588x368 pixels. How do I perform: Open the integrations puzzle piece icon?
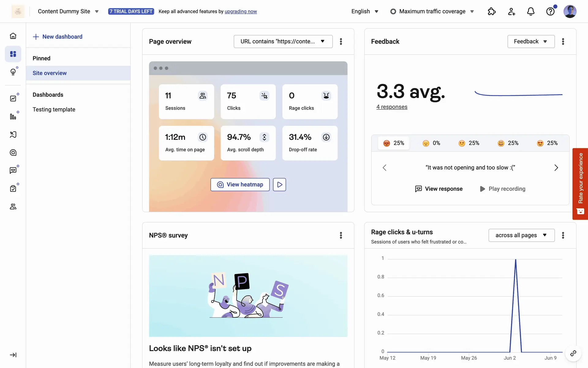[x=492, y=11]
